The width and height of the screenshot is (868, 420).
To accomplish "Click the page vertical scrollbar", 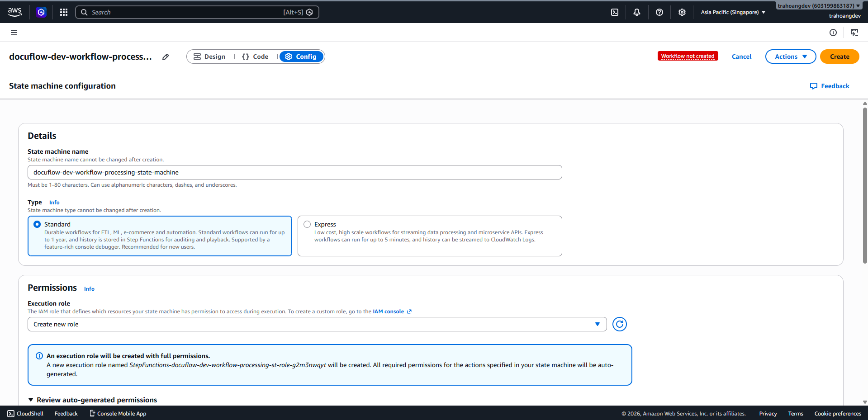I will [x=865, y=185].
